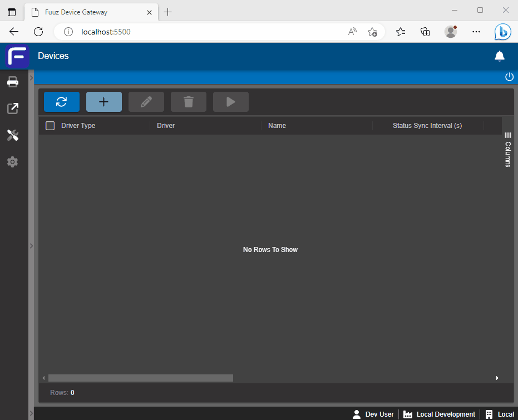Go back with browser back arrow

click(x=14, y=32)
